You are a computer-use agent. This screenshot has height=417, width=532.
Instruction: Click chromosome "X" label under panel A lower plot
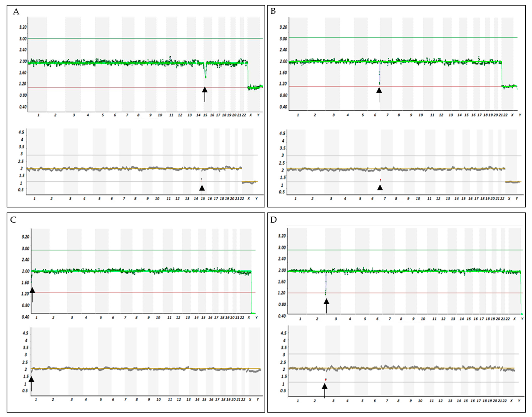[249, 199]
